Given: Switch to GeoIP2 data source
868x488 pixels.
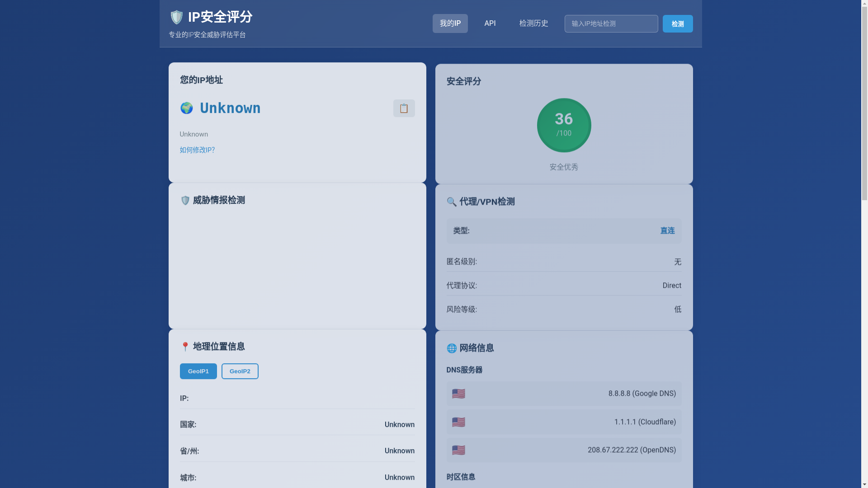Looking at the screenshot, I should [240, 371].
